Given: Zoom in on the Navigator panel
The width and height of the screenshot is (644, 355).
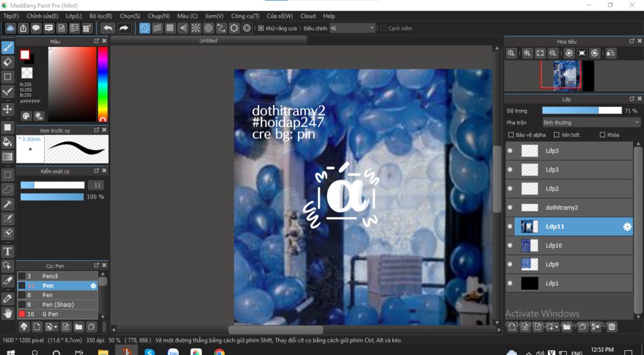Looking at the screenshot, I should click(527, 53).
